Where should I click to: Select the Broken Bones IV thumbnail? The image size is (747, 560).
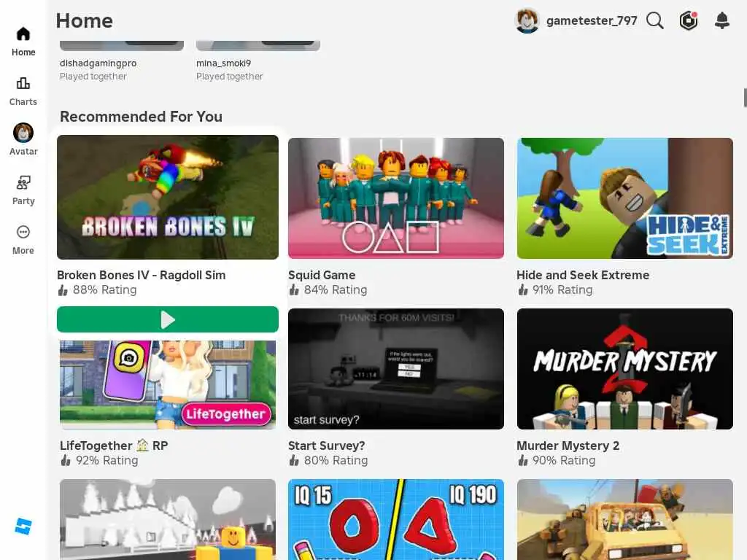[x=168, y=197]
